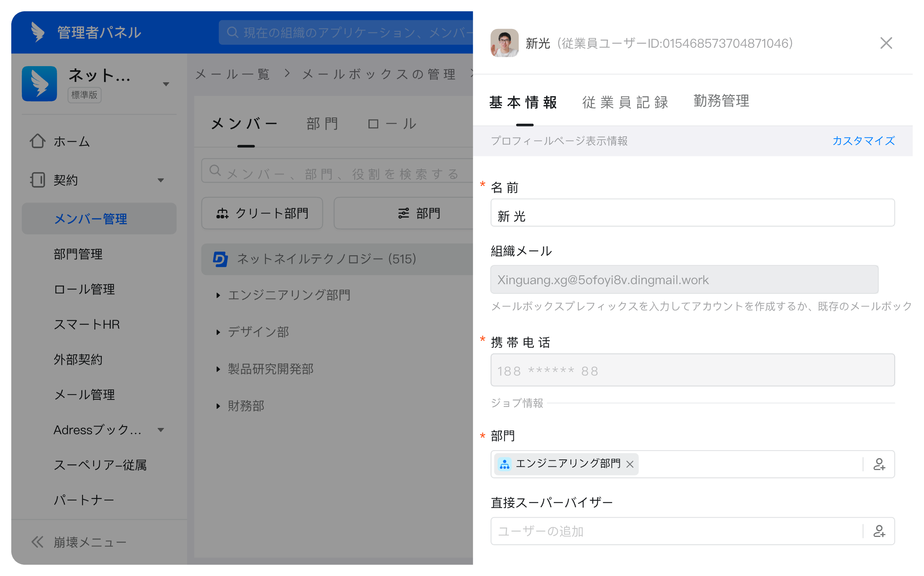Expand 製品研究開発部 tree arrow
This screenshot has height=576, width=924.
pos(219,370)
